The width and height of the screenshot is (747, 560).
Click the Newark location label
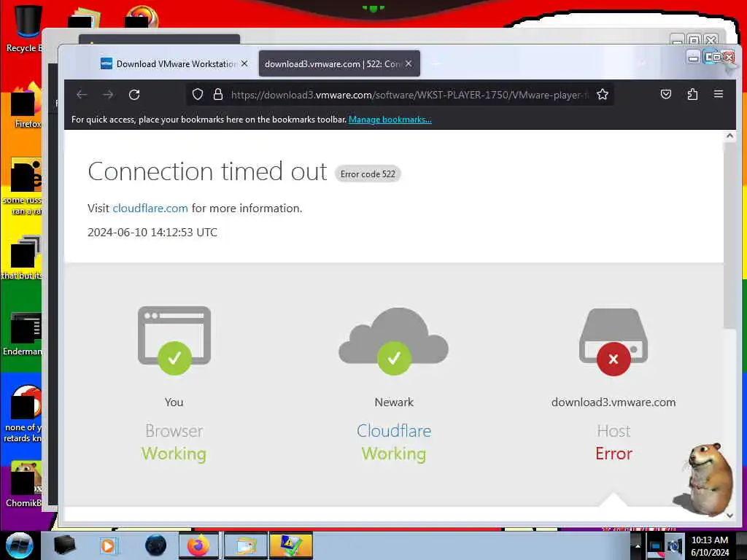(394, 402)
